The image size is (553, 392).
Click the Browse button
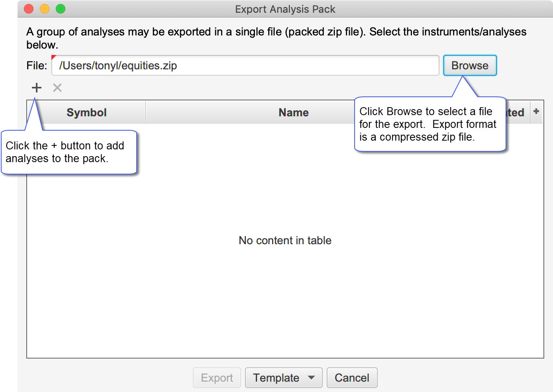[x=470, y=65]
